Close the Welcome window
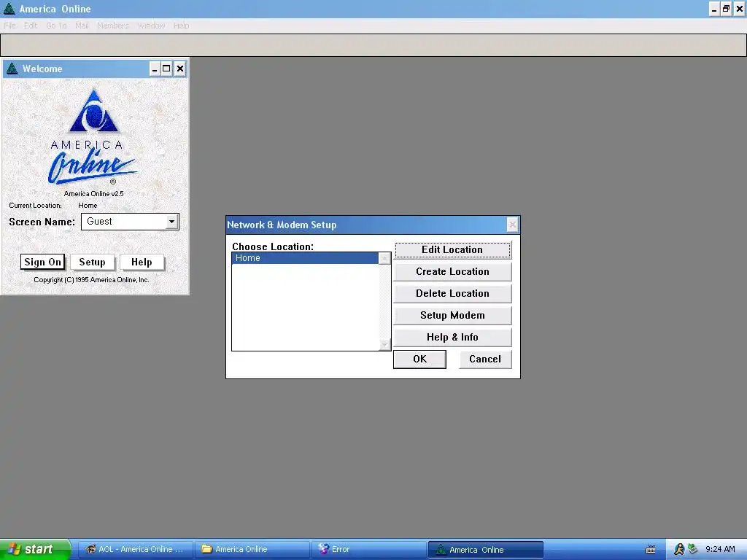 coord(180,69)
